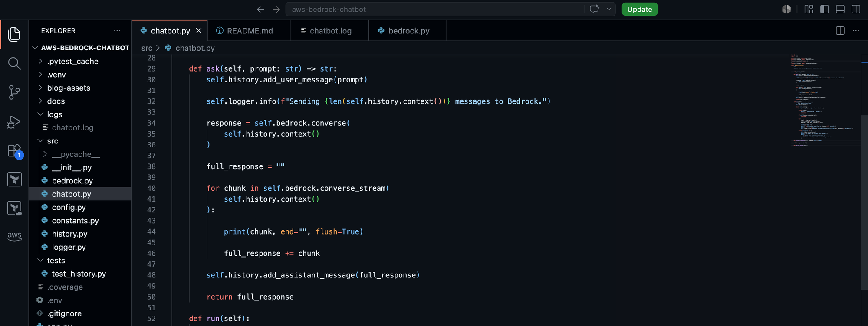Click 'return full_response' code line

[x=250, y=297]
